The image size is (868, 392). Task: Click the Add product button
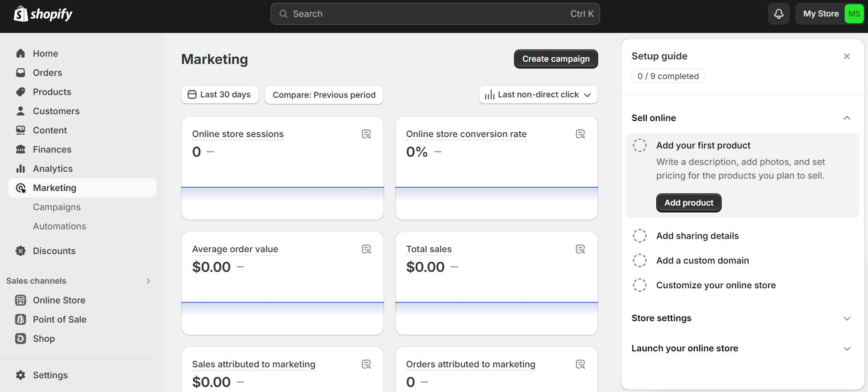(x=689, y=203)
